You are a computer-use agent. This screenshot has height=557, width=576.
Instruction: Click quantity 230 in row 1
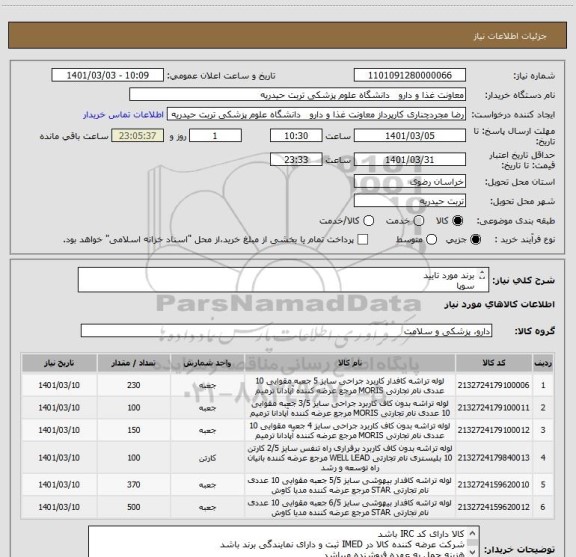click(x=134, y=385)
